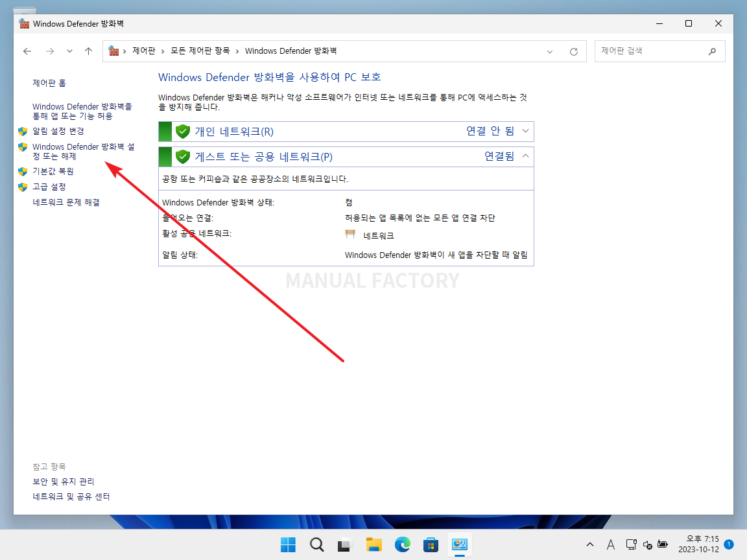This screenshot has height=560, width=747.
Task: Click the IME language indicator A
Action: 611,544
